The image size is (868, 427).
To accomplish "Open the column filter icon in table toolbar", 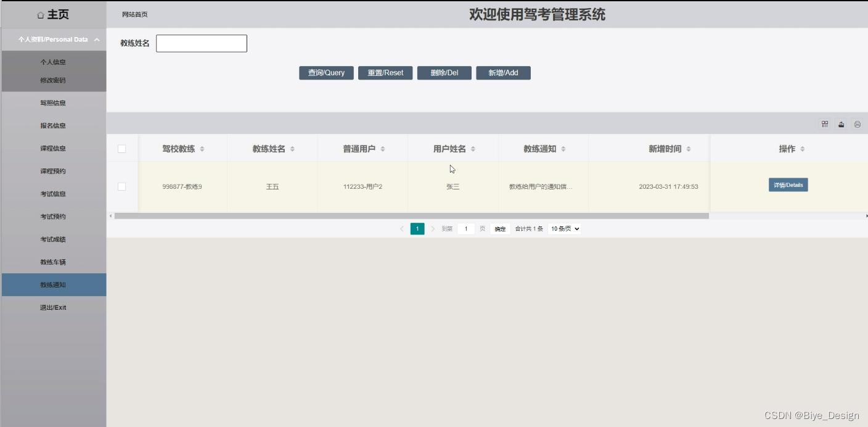I will click(825, 124).
